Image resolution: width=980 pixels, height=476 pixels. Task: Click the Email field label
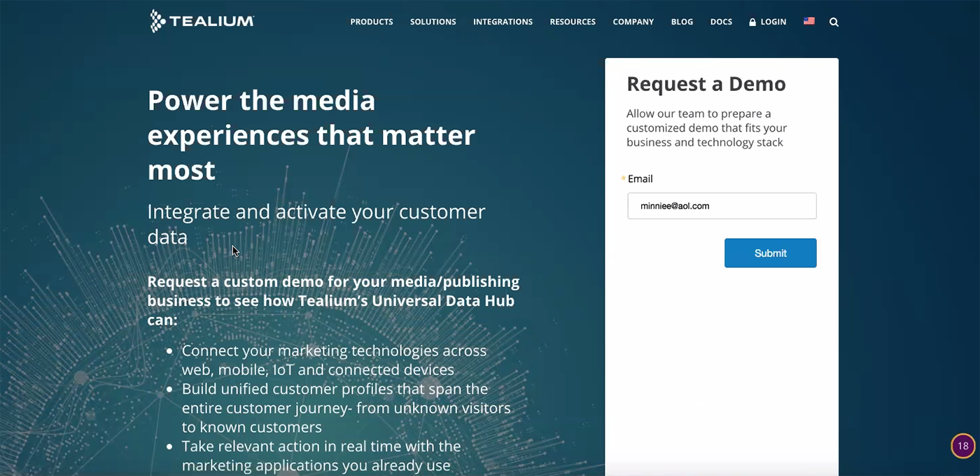tap(640, 178)
